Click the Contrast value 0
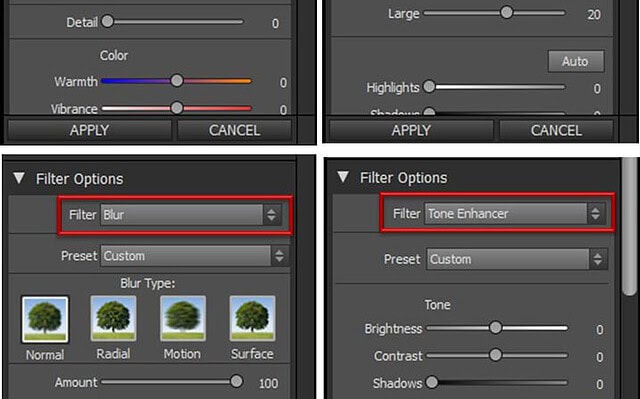Screen dimensions: 640x399 click(600, 357)
